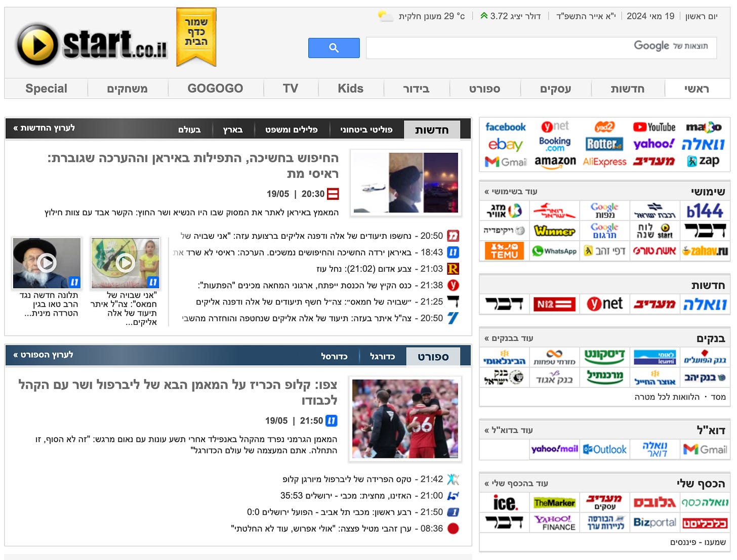Open the eBay shortcut logo
The image size is (737, 560).
[505, 145]
